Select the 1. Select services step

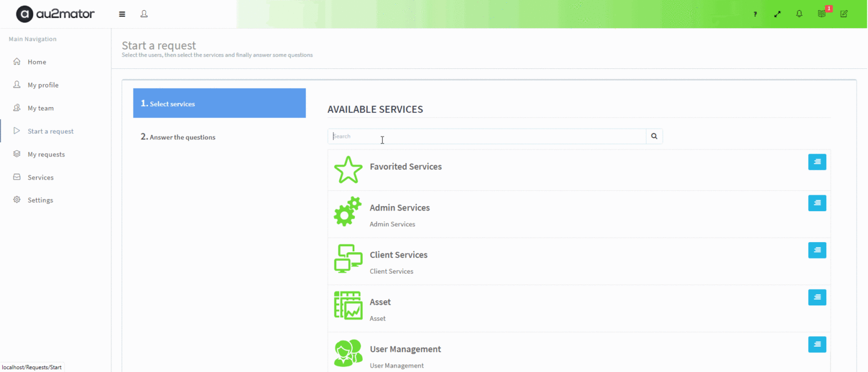pyautogui.click(x=219, y=103)
